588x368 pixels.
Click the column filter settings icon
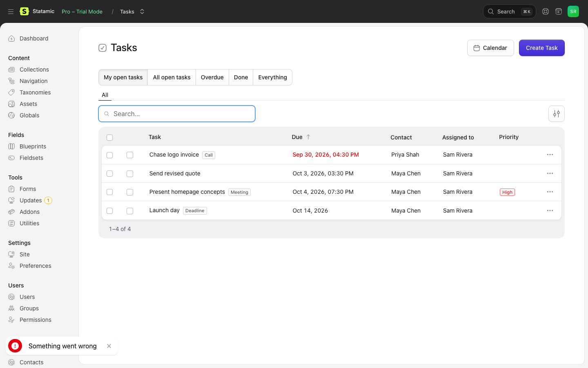click(x=557, y=114)
